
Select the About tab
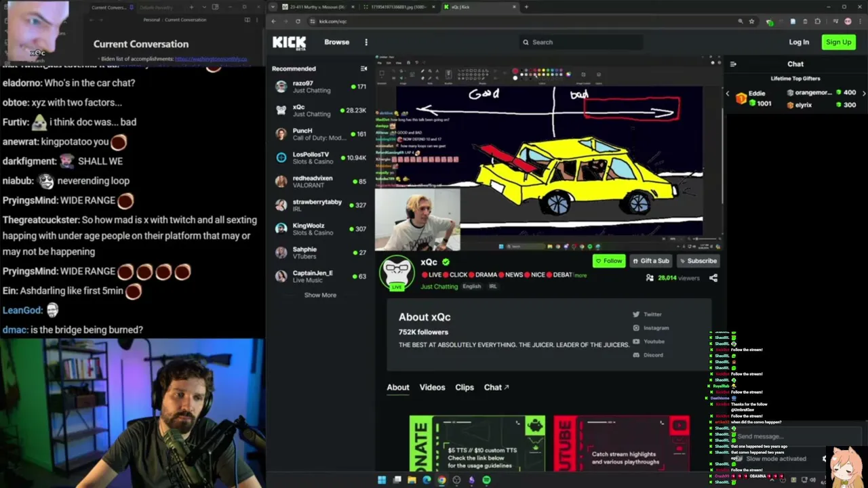(x=398, y=388)
